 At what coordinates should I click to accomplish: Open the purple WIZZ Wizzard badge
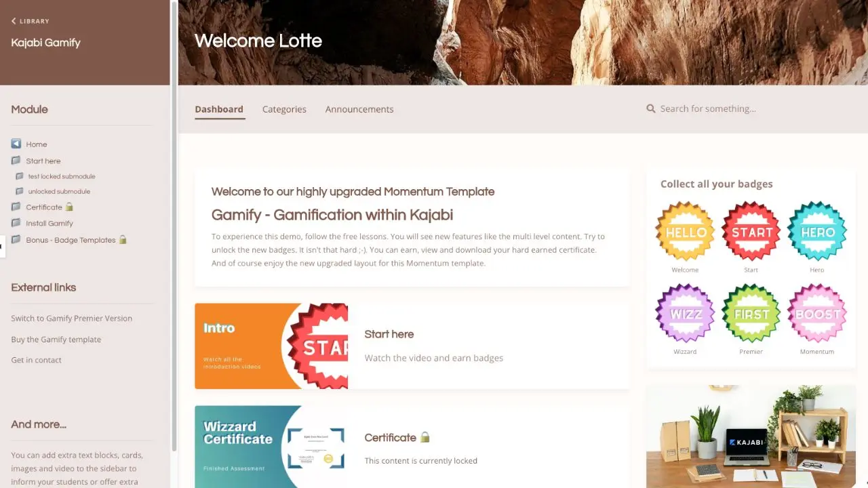coord(685,313)
